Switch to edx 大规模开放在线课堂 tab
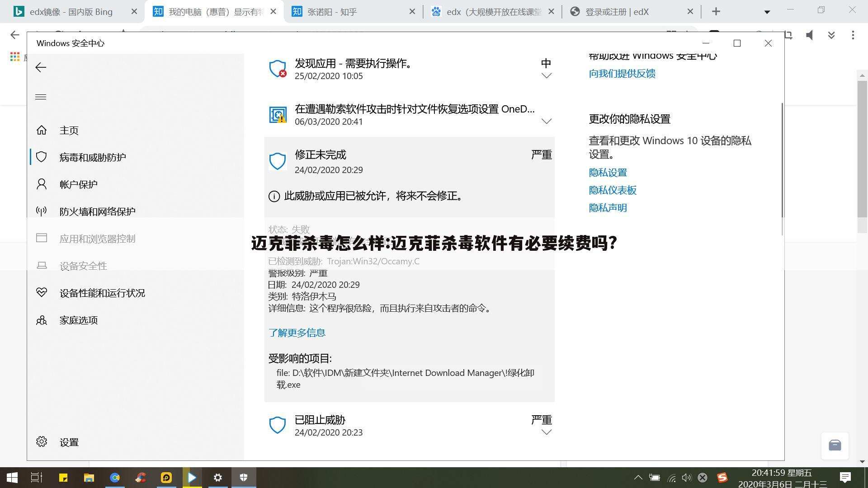Viewport: 868px width, 488px height. [x=493, y=12]
